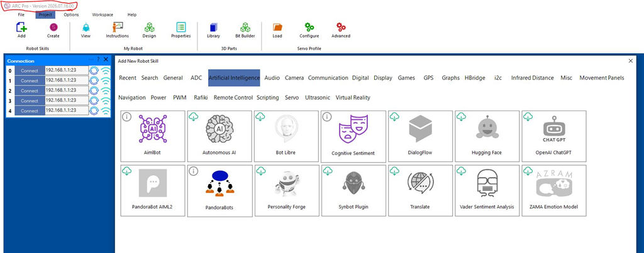
Task: Open the Connection panel ellipsis options
Action: [x=91, y=60]
